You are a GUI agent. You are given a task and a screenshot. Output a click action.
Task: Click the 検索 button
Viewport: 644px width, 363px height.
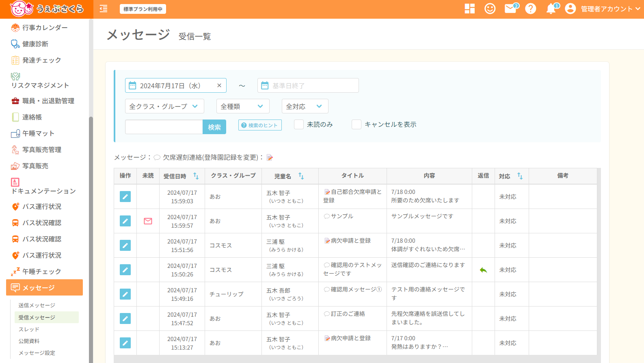click(214, 127)
